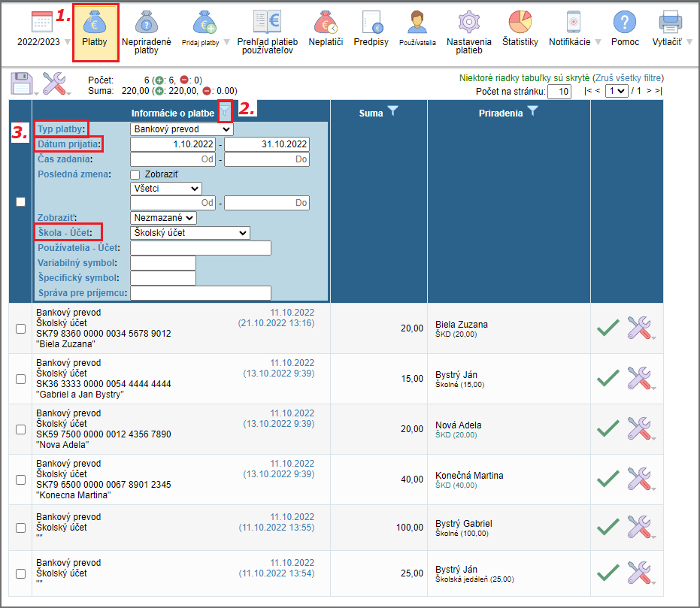Open the Priradenia column filter
The height and width of the screenshot is (608, 700).
coord(532,110)
